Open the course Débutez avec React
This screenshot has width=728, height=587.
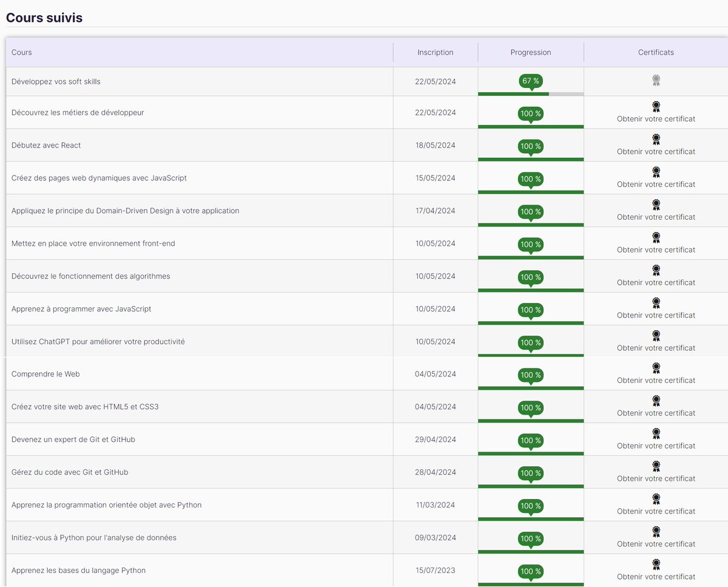click(x=46, y=145)
